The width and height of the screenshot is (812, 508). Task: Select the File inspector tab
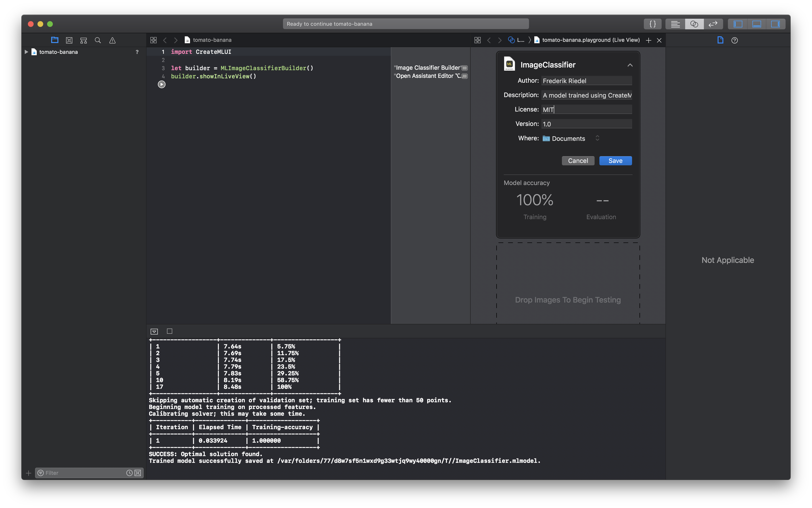click(720, 40)
